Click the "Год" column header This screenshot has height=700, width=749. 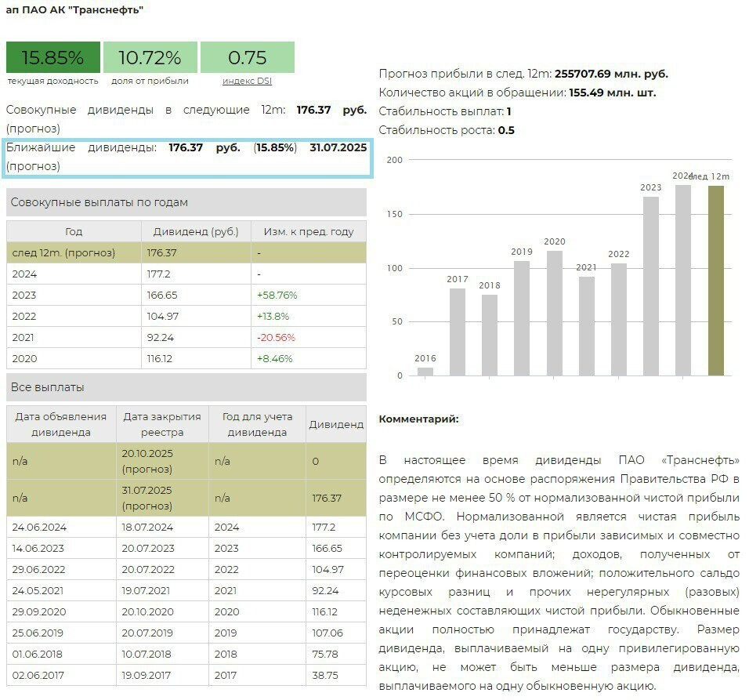click(x=74, y=231)
